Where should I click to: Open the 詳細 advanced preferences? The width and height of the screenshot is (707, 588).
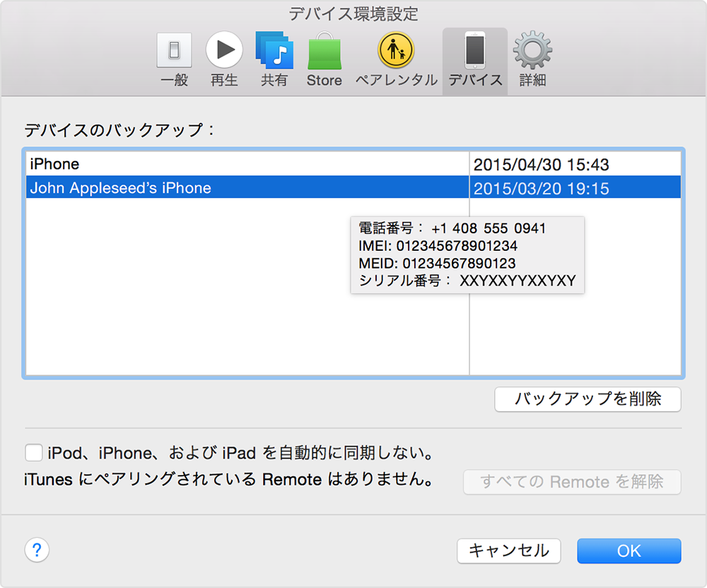[x=532, y=50]
